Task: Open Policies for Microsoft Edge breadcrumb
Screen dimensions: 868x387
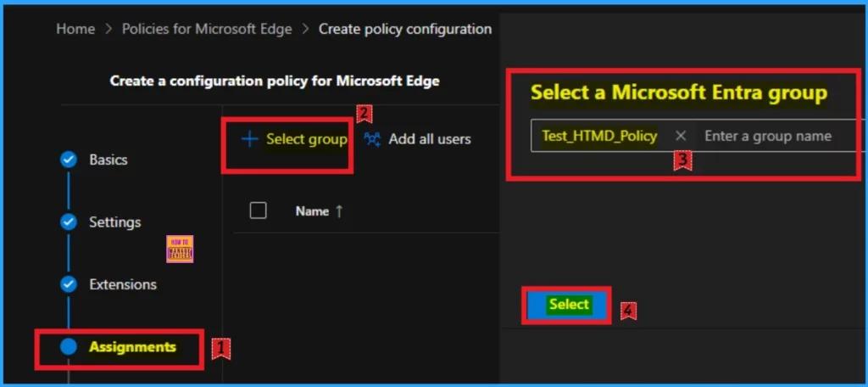Action: [207, 29]
